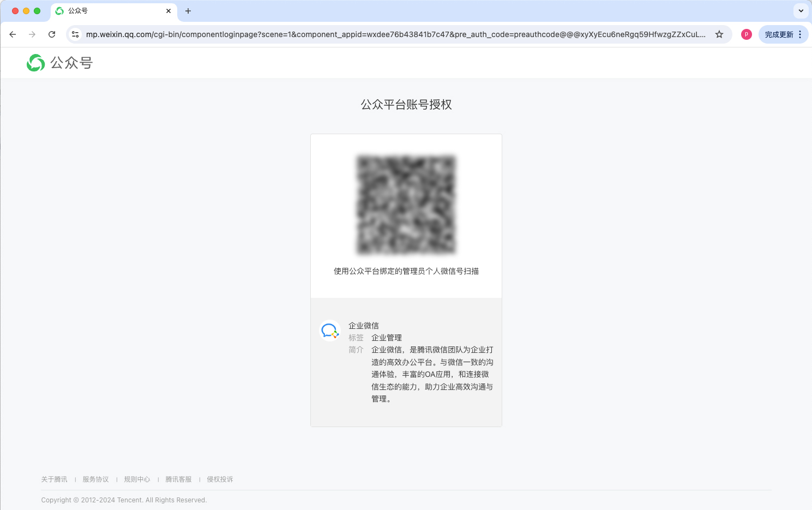Reload the page with the refresh icon

point(52,34)
